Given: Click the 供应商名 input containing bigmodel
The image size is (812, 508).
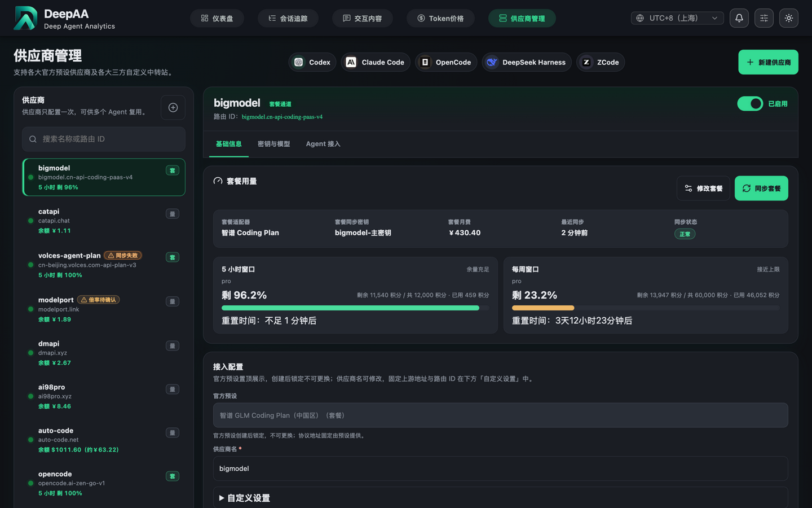Looking at the screenshot, I should pyautogui.click(x=501, y=468).
